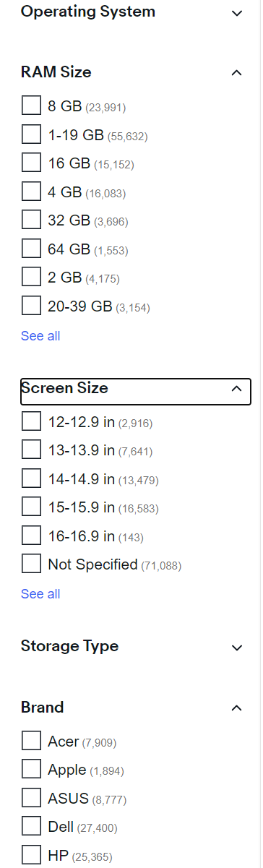Open See all under RAM Size
Image resolution: width=263 pixels, height=868 pixels.
coord(40,336)
